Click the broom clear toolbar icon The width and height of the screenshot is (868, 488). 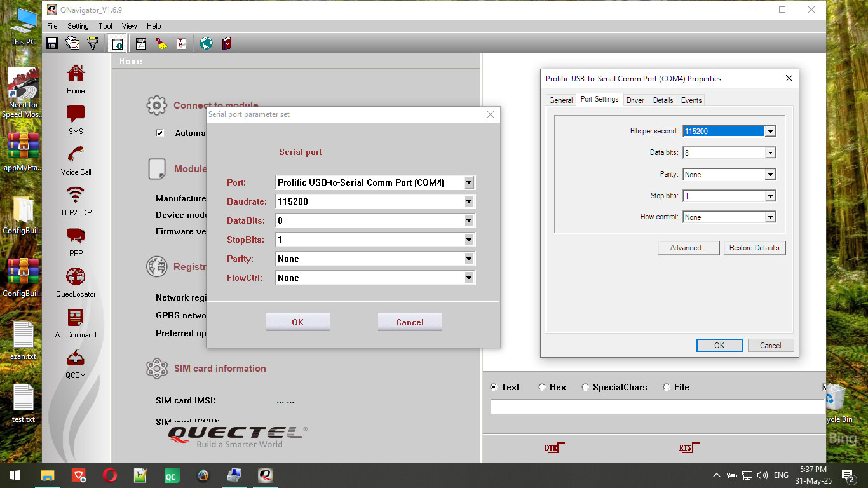(161, 43)
